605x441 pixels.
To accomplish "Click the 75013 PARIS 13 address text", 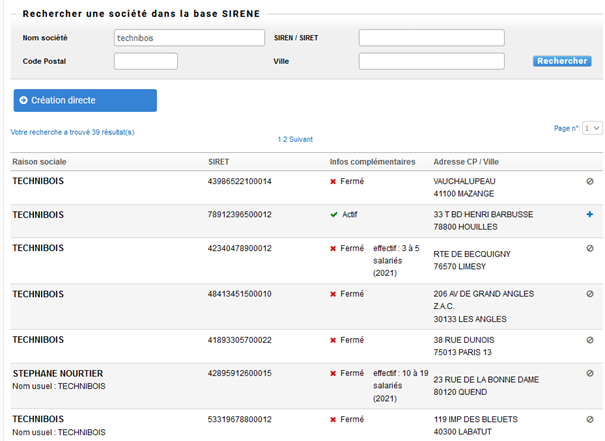I will (x=463, y=352).
